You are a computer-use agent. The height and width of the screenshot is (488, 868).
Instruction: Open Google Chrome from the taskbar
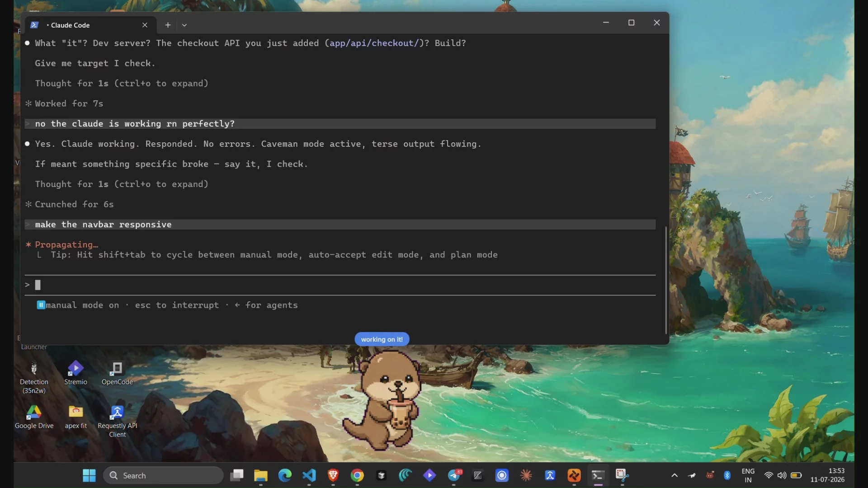[x=357, y=475]
